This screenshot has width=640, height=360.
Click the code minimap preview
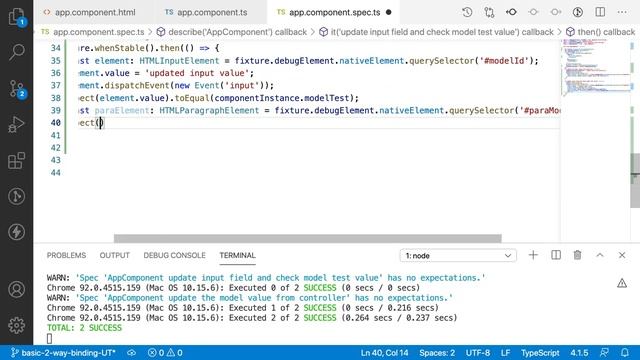596,67
